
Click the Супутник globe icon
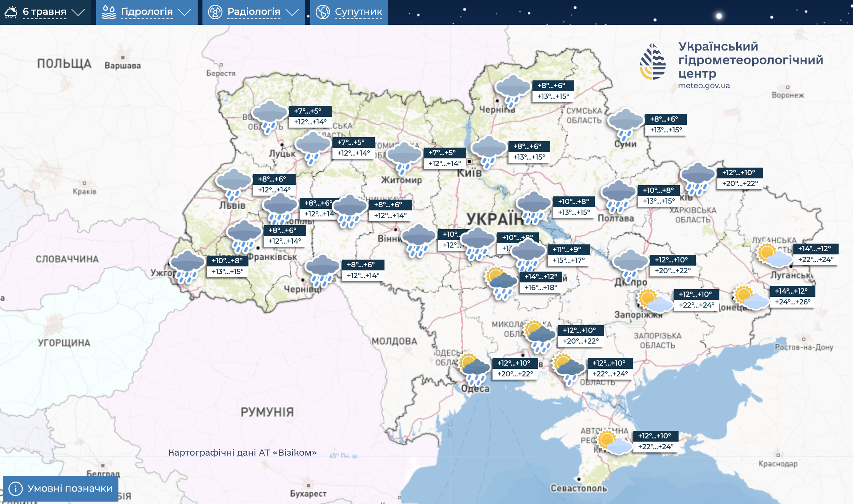coord(322,12)
